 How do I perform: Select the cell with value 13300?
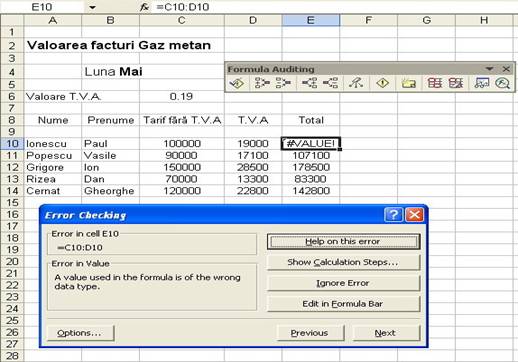253,179
